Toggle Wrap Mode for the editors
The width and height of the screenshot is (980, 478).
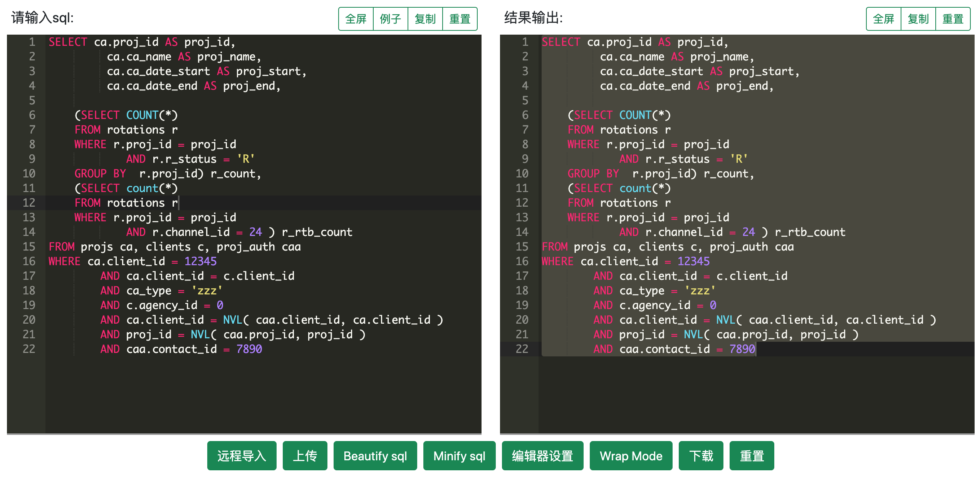631,456
